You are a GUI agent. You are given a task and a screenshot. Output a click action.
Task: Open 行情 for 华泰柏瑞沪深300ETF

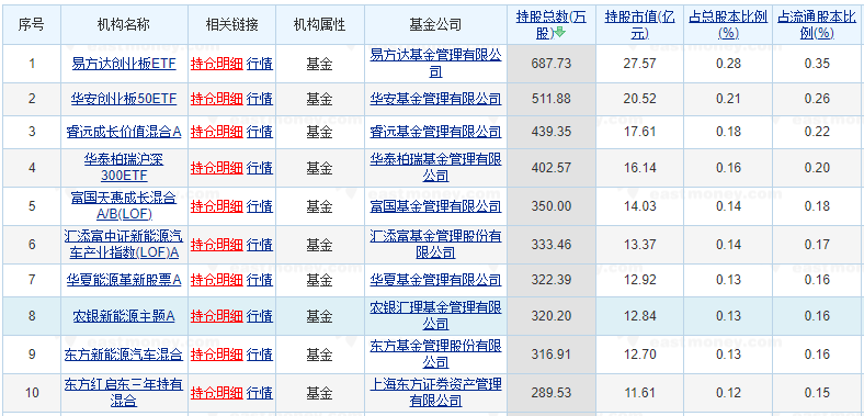260,168
